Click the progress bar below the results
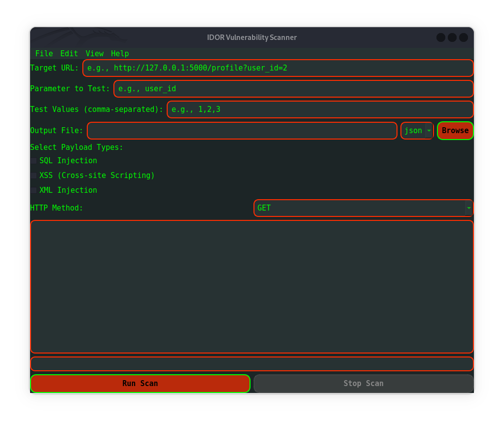504x426 pixels. (x=252, y=364)
